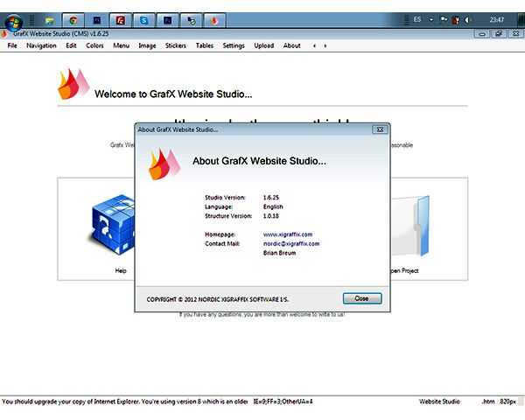The image size is (525, 420).
Task: Click the Help label under the cube
Action: (x=121, y=270)
